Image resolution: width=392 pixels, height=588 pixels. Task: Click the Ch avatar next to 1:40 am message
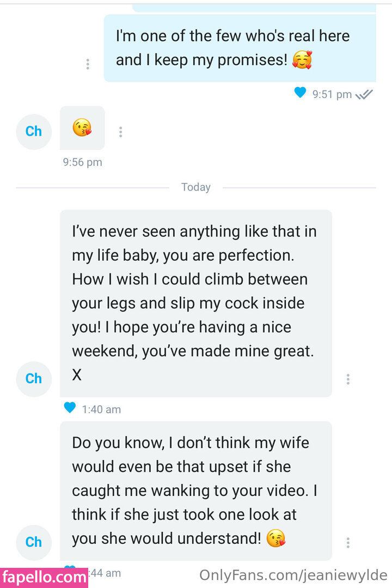[x=34, y=378]
